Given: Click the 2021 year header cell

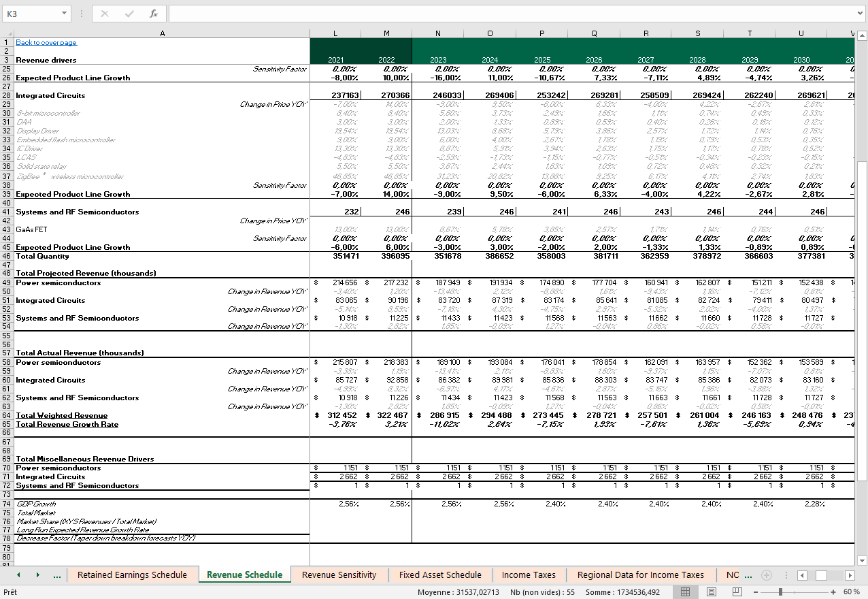Looking at the screenshot, I should tap(335, 60).
